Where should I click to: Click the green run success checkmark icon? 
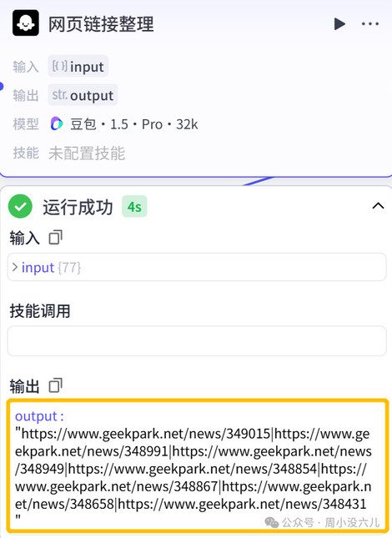[x=20, y=206]
